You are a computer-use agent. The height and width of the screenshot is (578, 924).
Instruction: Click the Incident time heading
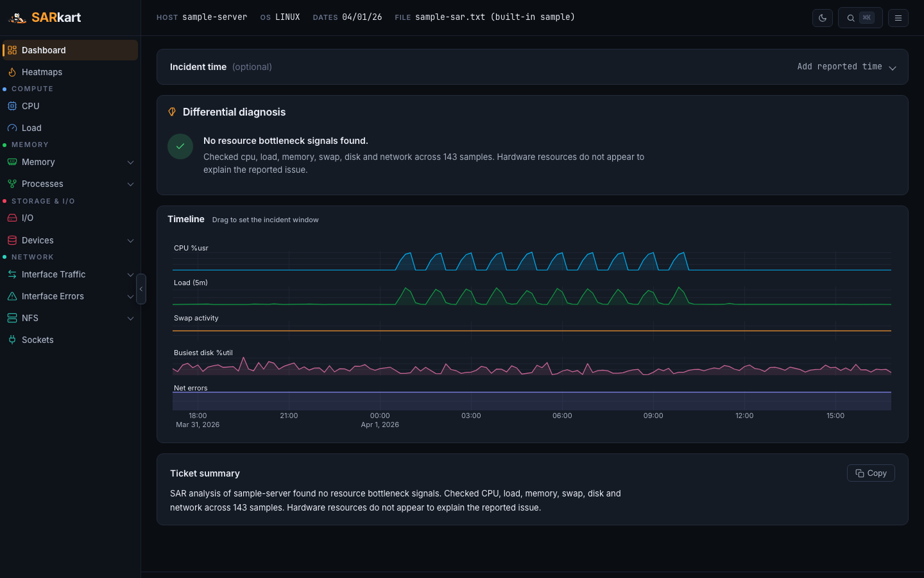click(198, 67)
